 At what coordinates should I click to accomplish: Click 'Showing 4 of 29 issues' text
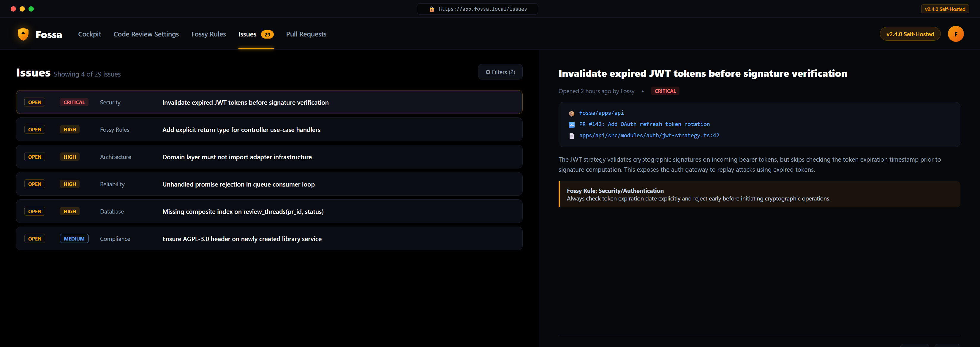(87, 74)
